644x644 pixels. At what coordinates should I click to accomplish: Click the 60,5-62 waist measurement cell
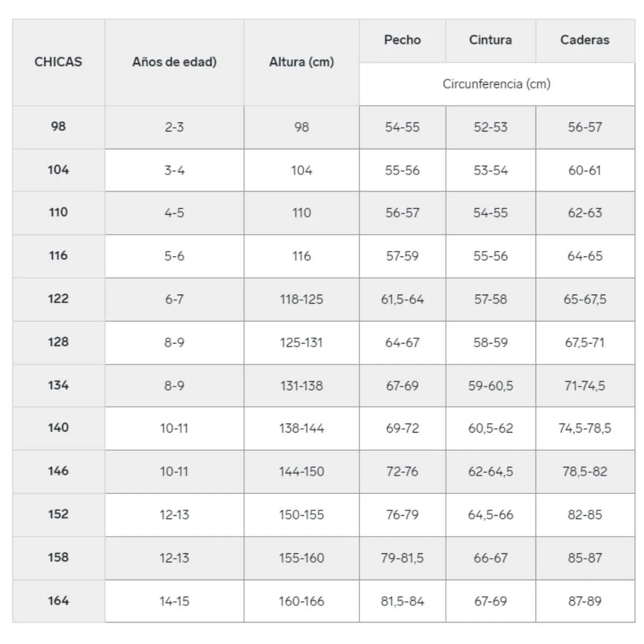491,428
